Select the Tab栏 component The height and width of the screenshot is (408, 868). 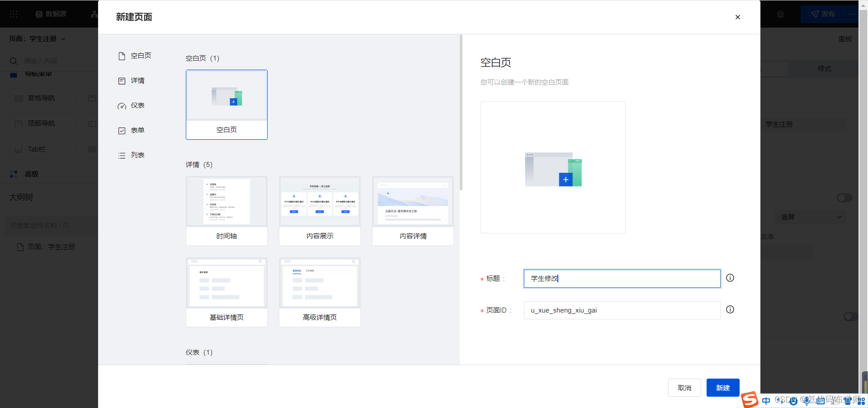42,149
